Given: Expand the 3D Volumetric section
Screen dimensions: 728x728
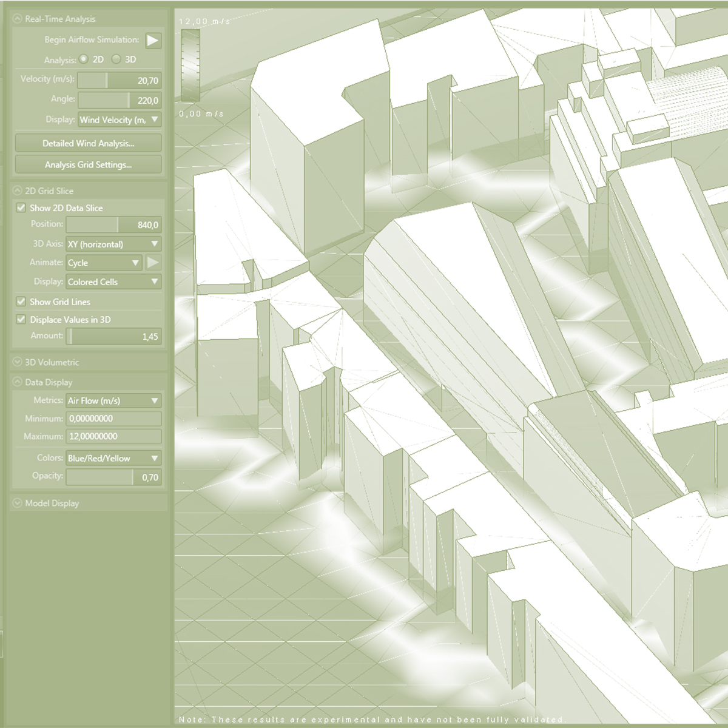Looking at the screenshot, I should 18,362.
